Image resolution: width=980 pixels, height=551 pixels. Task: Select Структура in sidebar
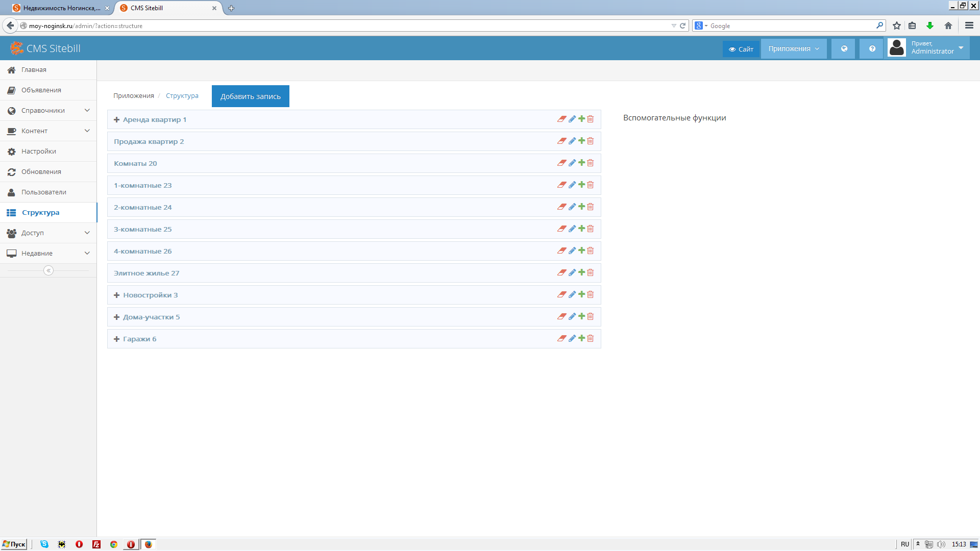[x=48, y=213]
